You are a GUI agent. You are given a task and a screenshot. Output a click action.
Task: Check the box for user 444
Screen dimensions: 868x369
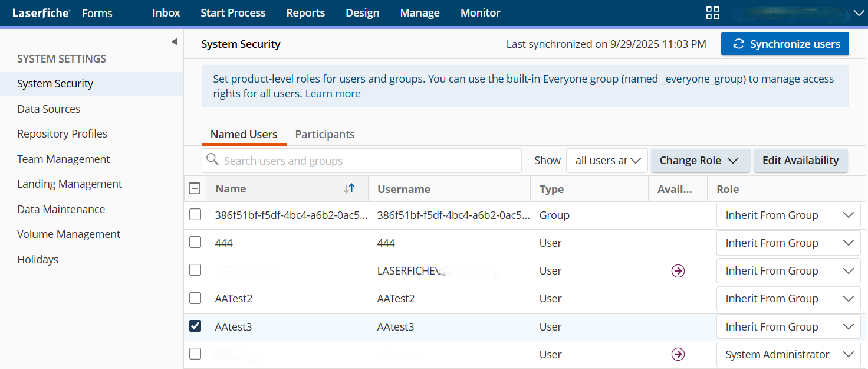[x=195, y=243]
